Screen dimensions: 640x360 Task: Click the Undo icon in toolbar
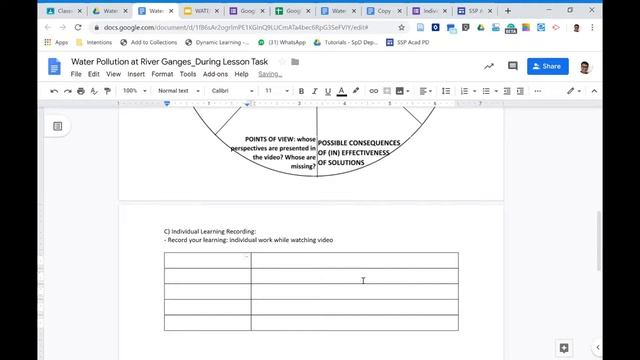pos(54,91)
